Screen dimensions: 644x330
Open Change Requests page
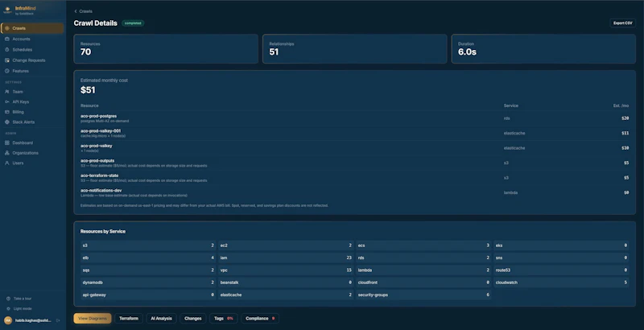tap(32, 60)
